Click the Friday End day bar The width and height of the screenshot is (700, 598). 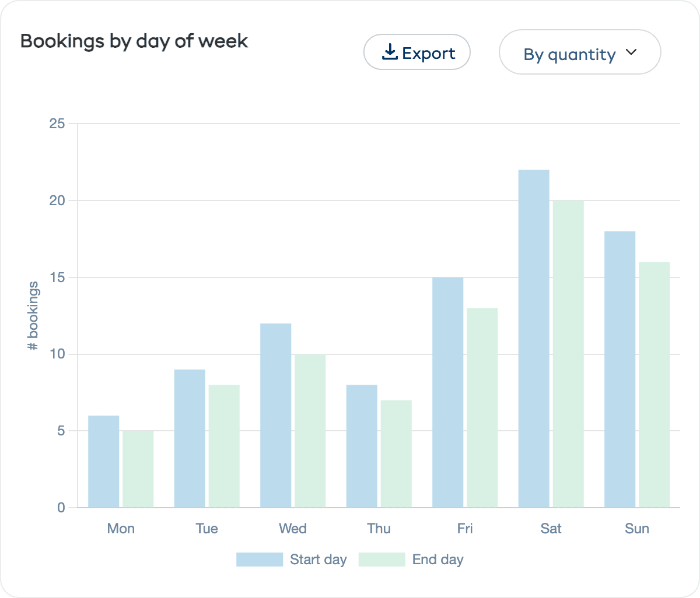(481, 405)
